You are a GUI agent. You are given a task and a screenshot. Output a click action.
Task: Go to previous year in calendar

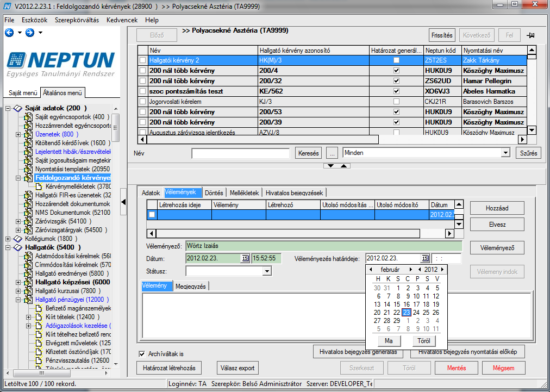click(420, 270)
